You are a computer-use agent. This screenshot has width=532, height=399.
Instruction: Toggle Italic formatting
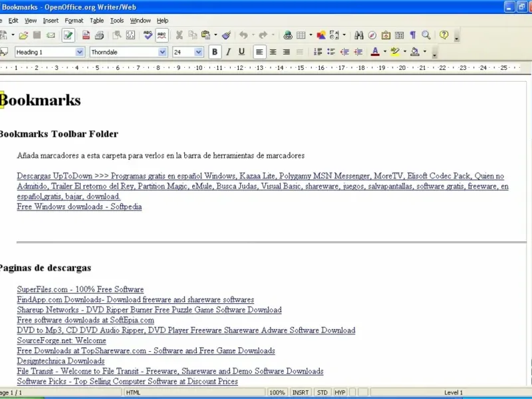point(228,53)
